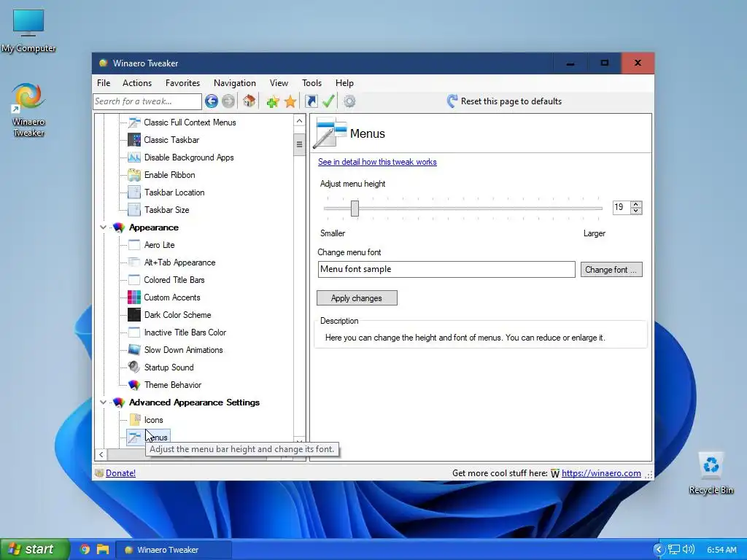Click the Winaero Tweaker taskbar button

click(x=174, y=550)
